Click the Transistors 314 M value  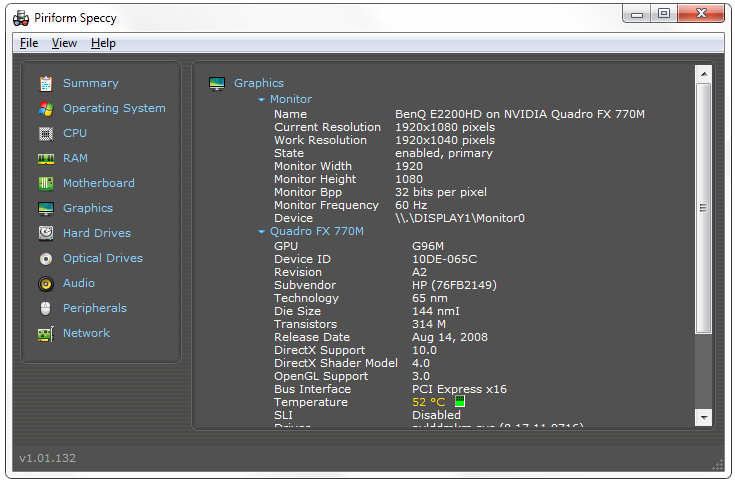(429, 324)
